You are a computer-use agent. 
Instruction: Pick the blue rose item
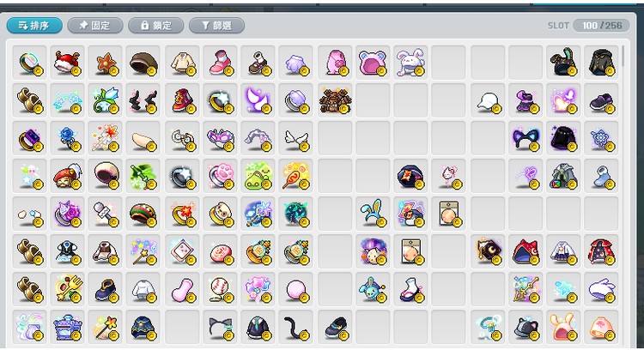click(67, 138)
